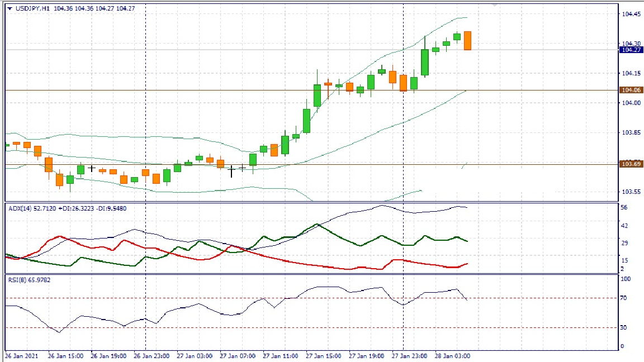This screenshot has height=362, width=644.
Task: Click the RSI scale value 100
Action: point(626,279)
